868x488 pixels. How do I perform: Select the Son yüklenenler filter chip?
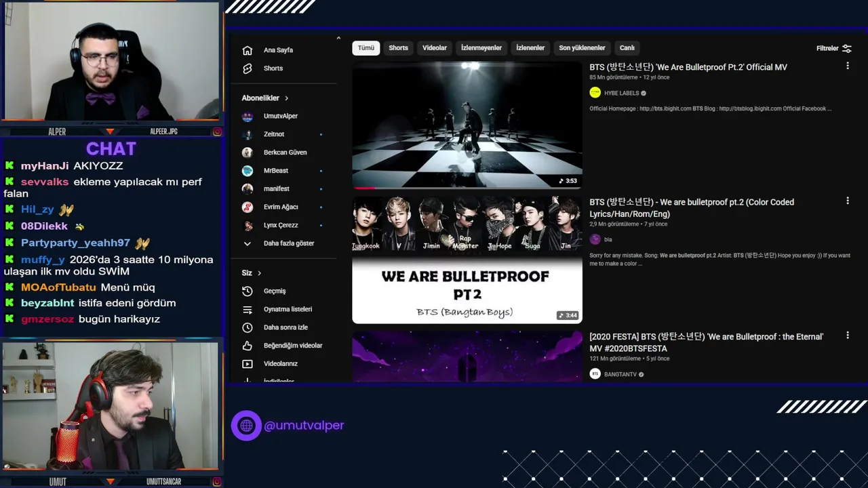coord(582,48)
